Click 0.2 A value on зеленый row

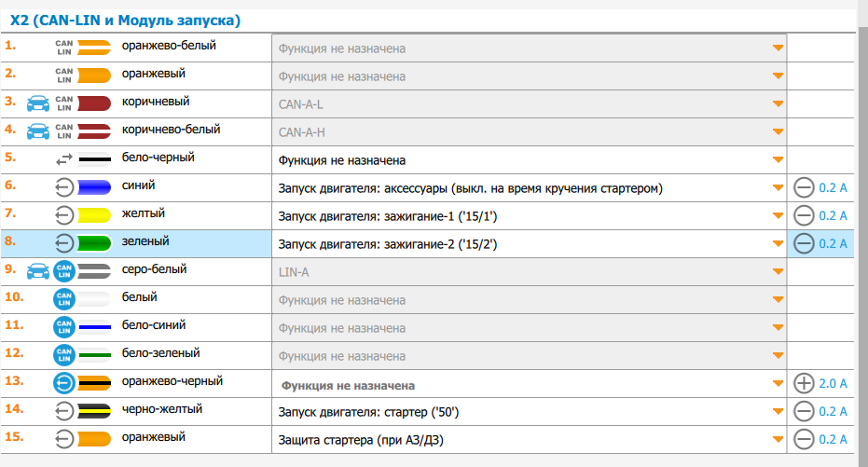click(833, 244)
